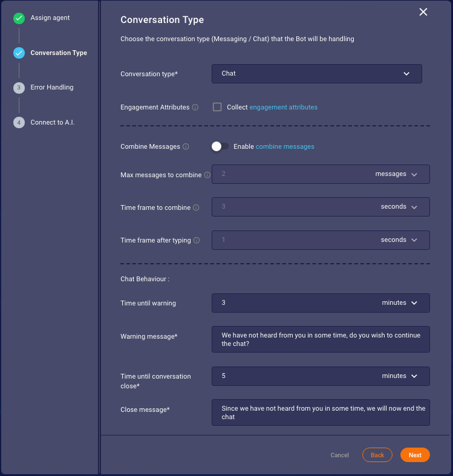The width and height of the screenshot is (453, 476).
Task: Click the Back button
Action: pos(377,455)
